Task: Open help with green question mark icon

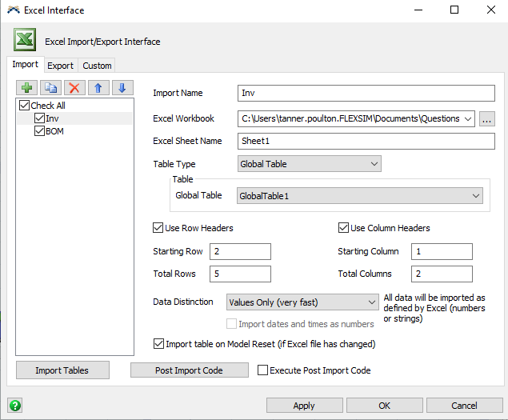Action: coord(15,406)
